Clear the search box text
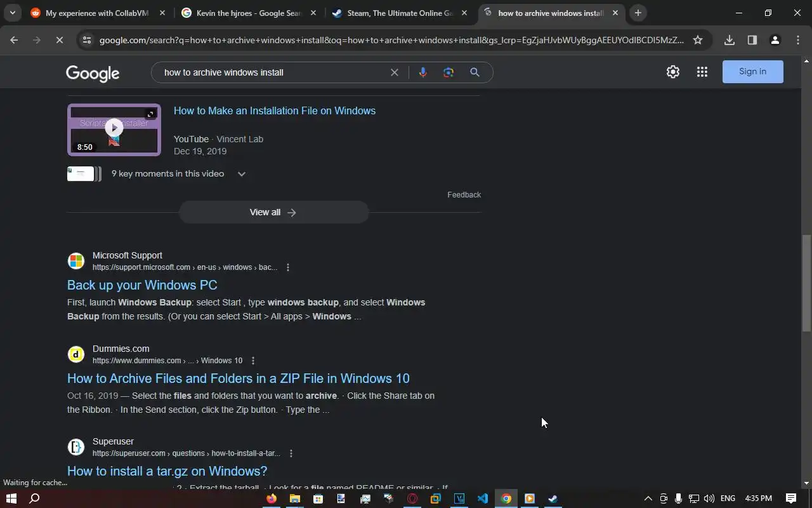 (x=394, y=72)
